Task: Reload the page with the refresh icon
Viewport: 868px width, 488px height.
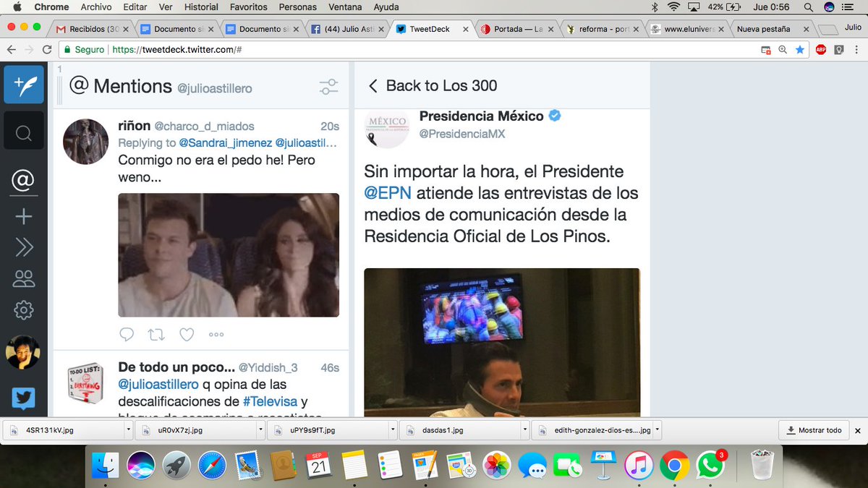Action: click(48, 50)
